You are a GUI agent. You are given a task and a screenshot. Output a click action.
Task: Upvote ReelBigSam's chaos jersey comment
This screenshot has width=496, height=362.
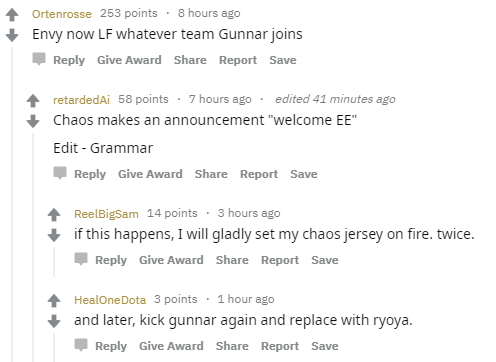click(54, 215)
